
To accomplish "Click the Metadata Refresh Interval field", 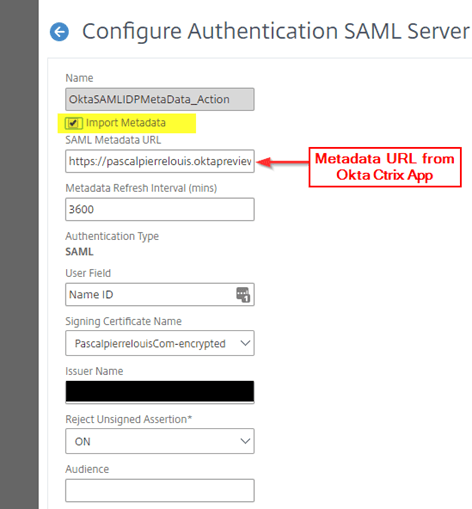I will coord(160,209).
